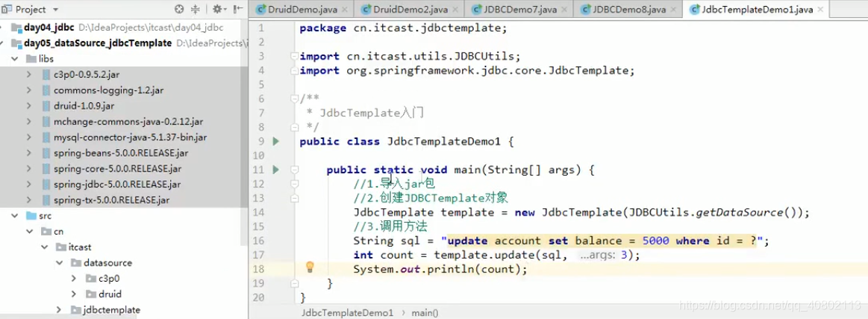This screenshot has height=319, width=868.
Task: Click the day04_jdbc module icon
Action: tap(16, 28)
